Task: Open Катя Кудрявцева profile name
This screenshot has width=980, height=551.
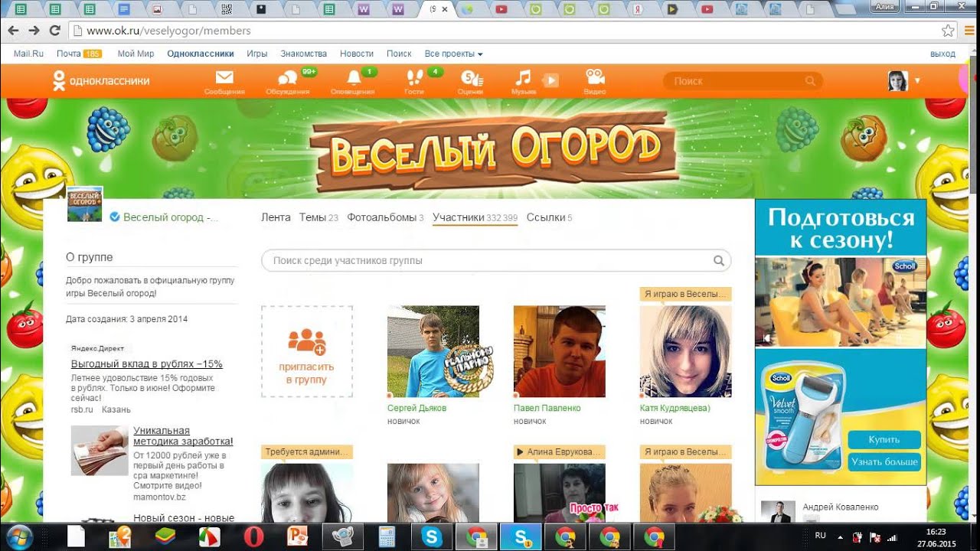Action: (x=675, y=408)
